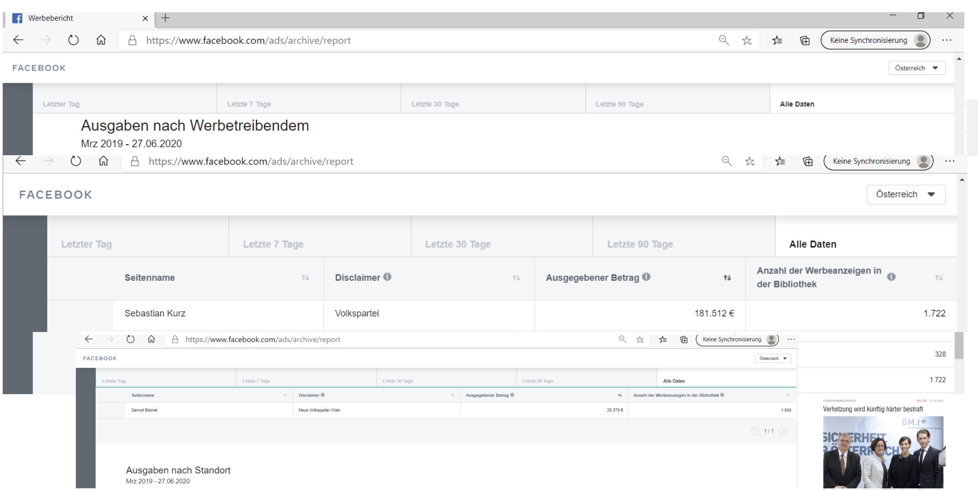This screenshot has height=490, width=980.
Task: Add page to favorites with star-plus icon
Action: coord(747,40)
